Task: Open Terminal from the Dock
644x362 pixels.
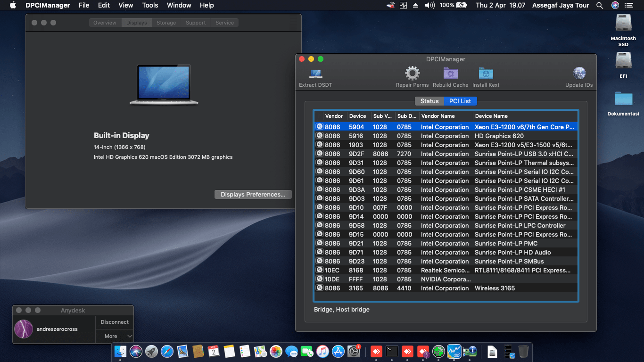Action: tap(392, 351)
